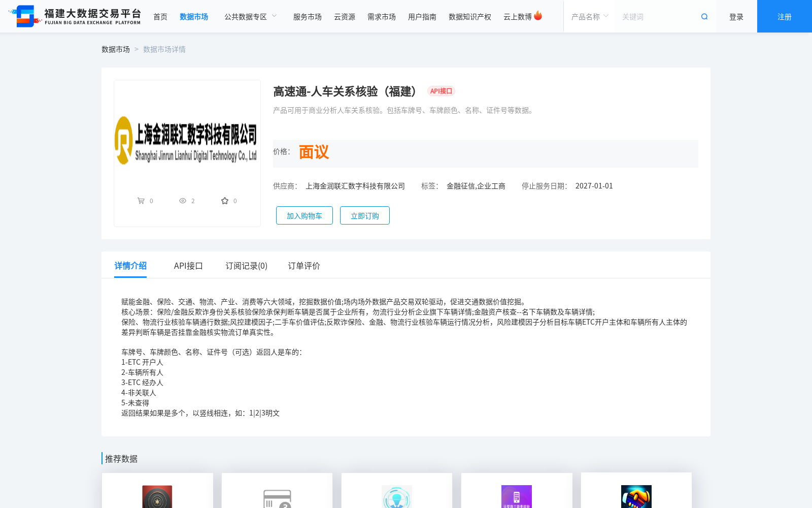This screenshot has height=508, width=812.
Task: Select 数据市场 in the top navigation
Action: coord(194,17)
